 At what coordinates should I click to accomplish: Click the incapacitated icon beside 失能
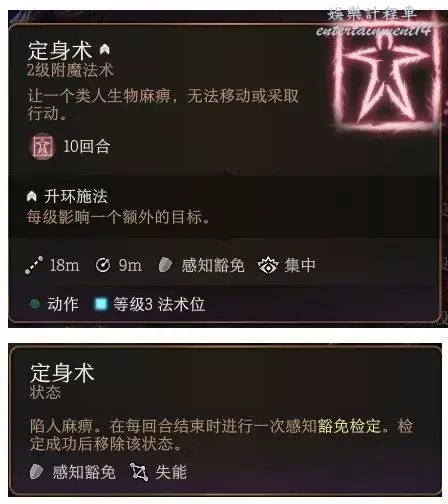tap(139, 472)
